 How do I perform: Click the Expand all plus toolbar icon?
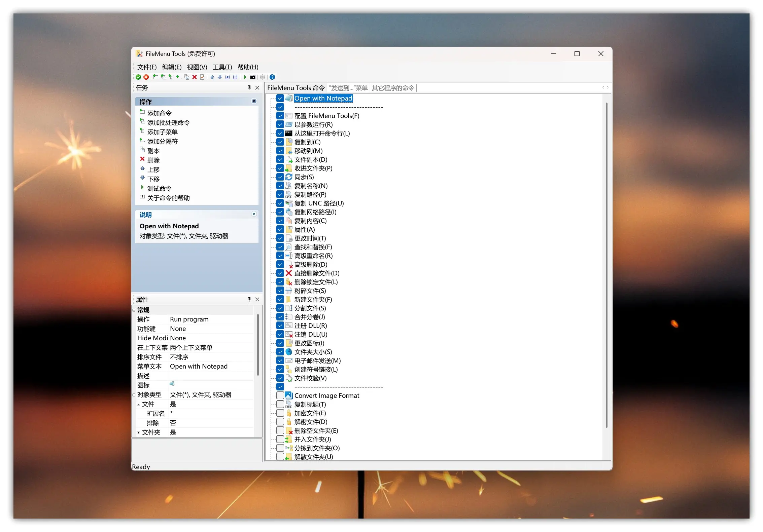228,77
